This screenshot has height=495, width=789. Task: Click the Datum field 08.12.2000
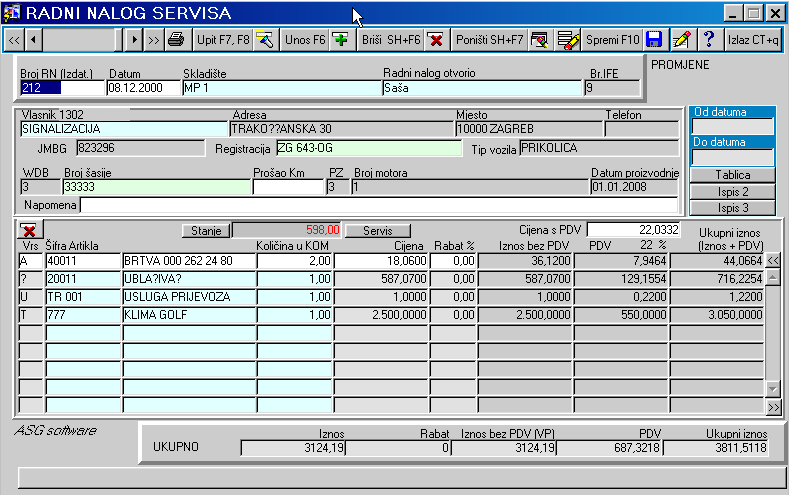(x=143, y=88)
